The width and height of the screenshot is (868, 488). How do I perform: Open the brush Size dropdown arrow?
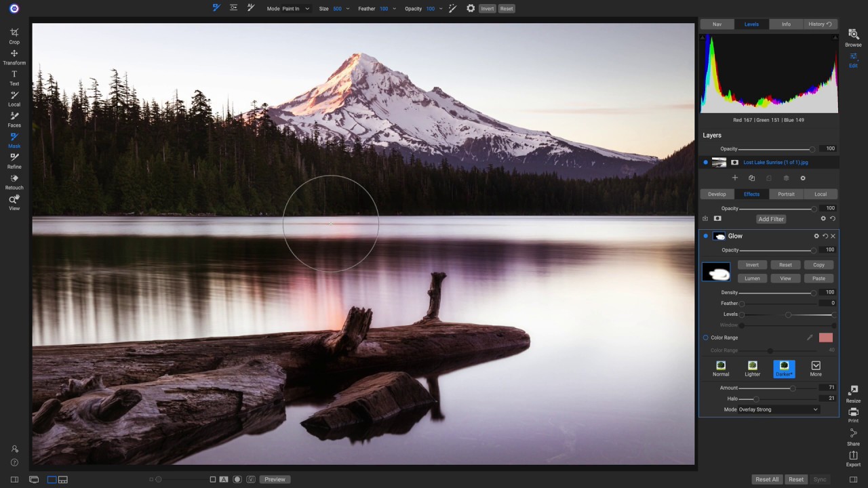(x=348, y=9)
